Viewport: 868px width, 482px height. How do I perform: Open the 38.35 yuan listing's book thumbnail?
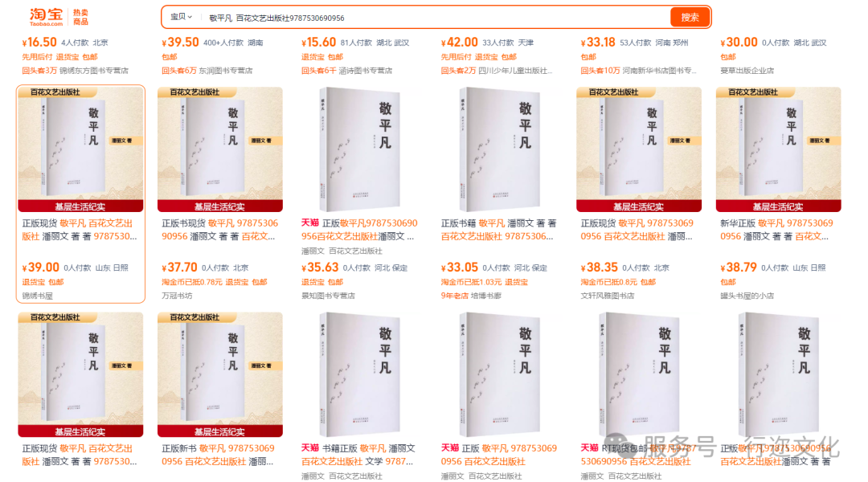click(639, 149)
